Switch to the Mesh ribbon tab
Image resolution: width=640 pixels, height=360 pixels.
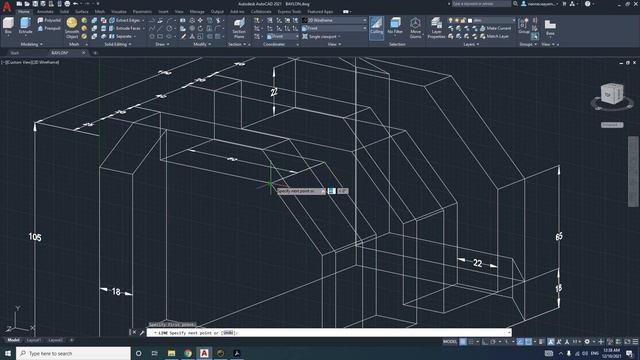100,11
